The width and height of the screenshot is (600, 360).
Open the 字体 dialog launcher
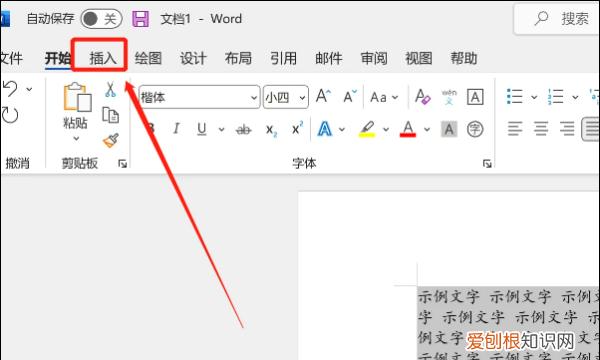pyautogui.click(x=487, y=164)
